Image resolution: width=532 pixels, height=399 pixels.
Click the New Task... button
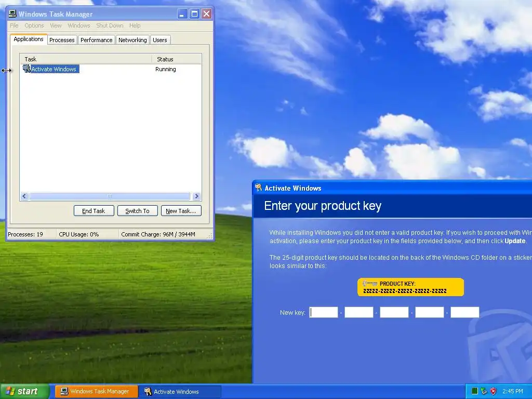(181, 211)
